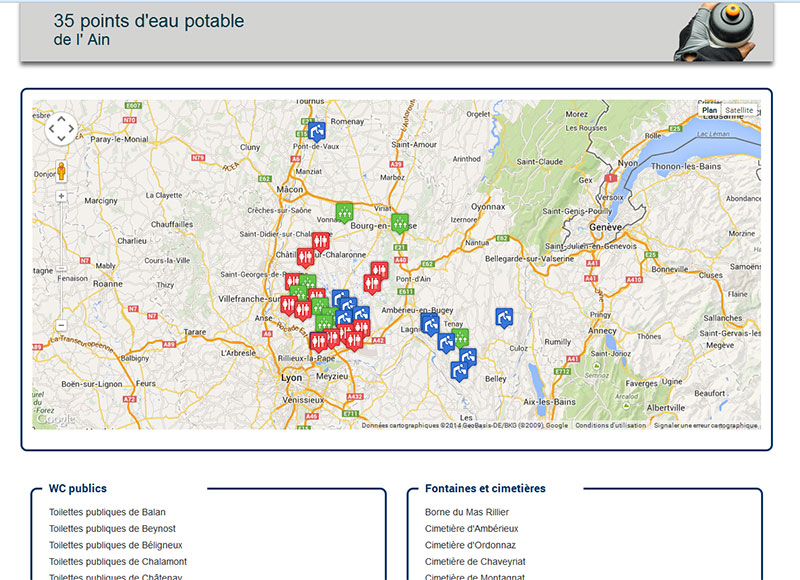Switch map to Satellite view
800x580 pixels.
tap(739, 110)
